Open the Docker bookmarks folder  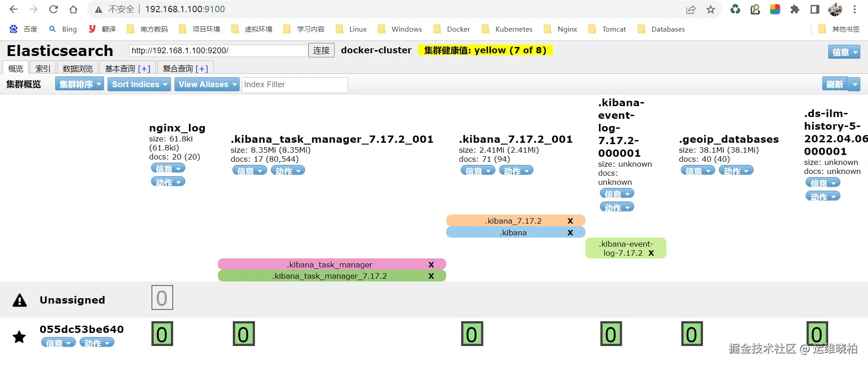click(x=452, y=29)
